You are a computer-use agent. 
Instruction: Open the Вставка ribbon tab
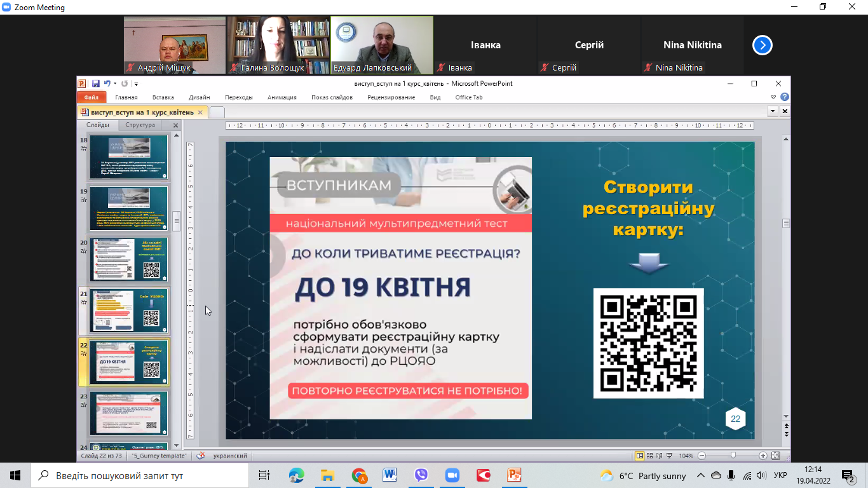163,97
